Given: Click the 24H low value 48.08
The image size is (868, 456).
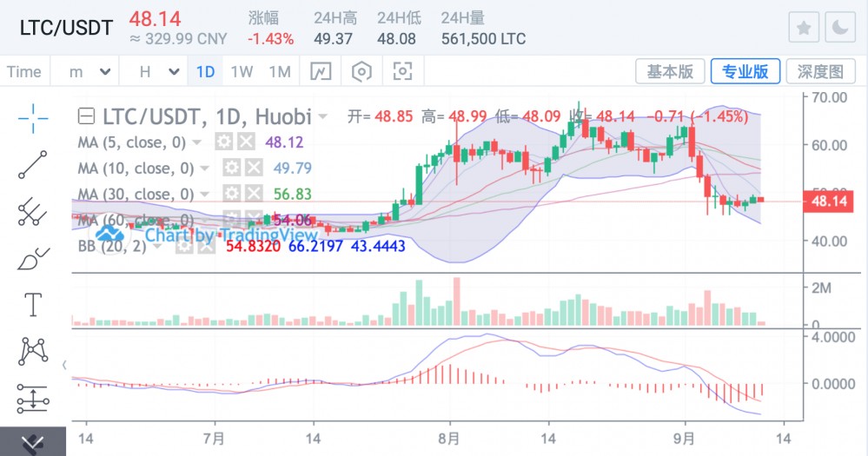Looking at the screenshot, I should click(x=396, y=39).
